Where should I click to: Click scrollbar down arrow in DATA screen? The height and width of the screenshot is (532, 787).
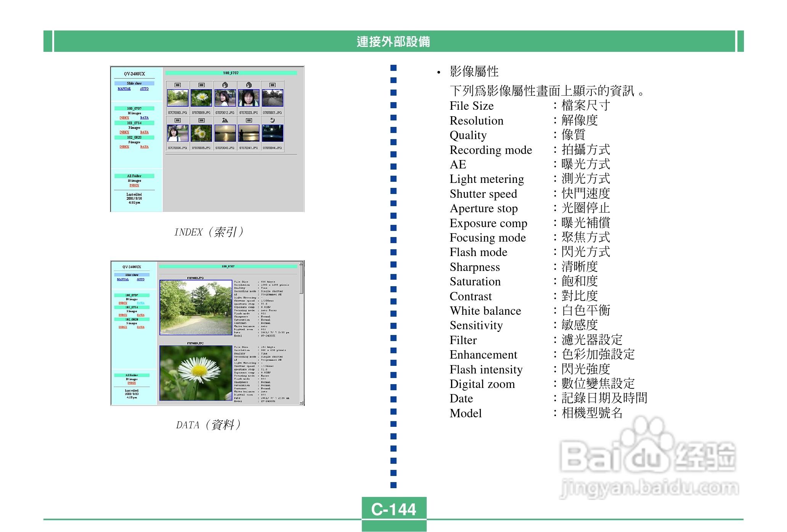[301, 403]
